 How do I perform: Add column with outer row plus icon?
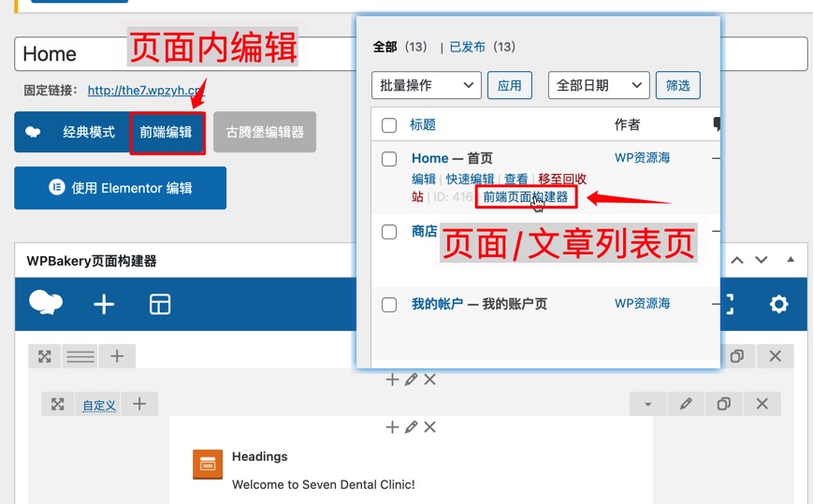[117, 356]
